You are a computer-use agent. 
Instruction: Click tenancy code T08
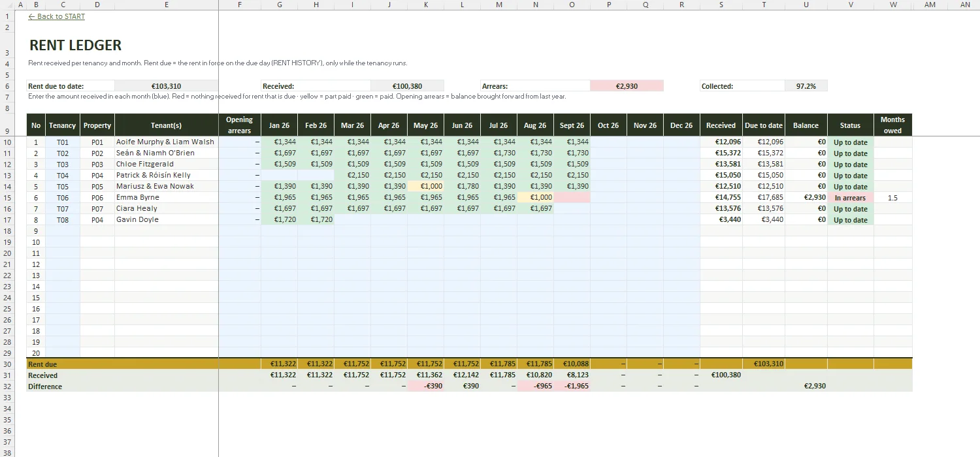coord(63,219)
